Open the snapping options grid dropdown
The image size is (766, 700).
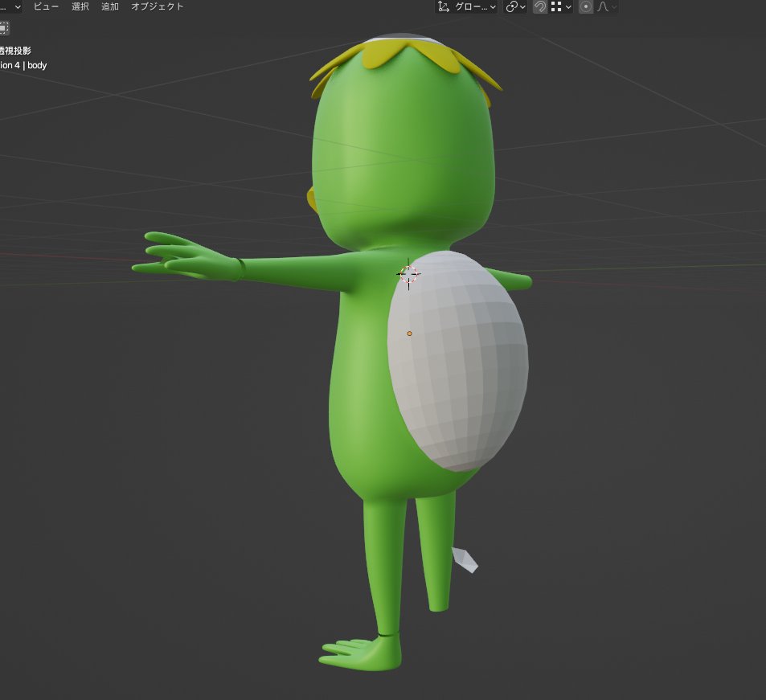click(x=561, y=7)
